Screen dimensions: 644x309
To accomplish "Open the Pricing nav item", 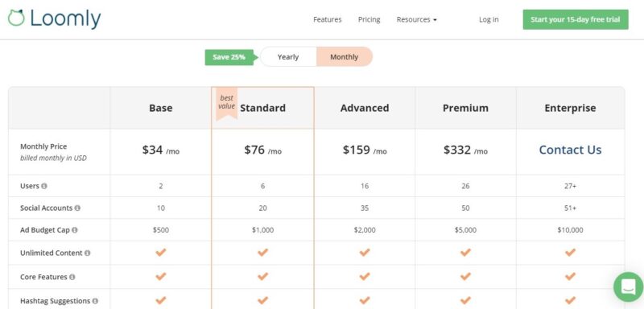I will (x=369, y=19).
